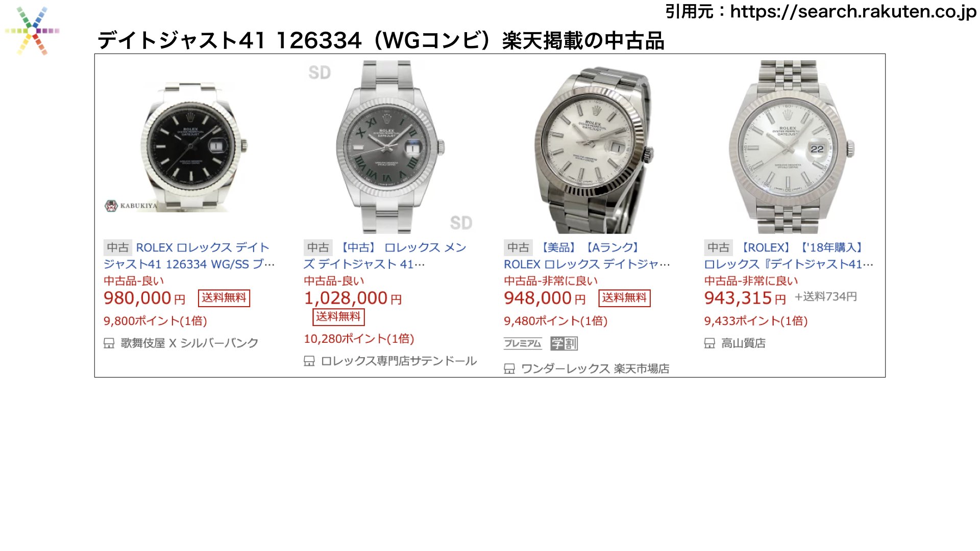
Task: Click the 送料無料 badge next to 980,000円
Action: coord(224,298)
